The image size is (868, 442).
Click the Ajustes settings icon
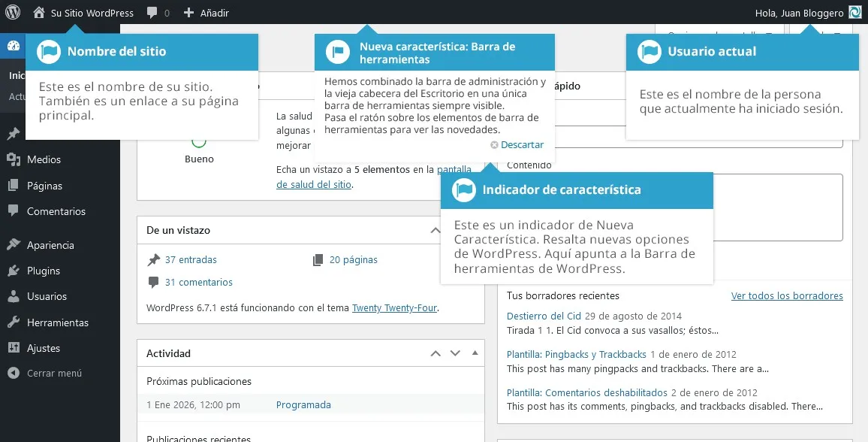[14, 348]
